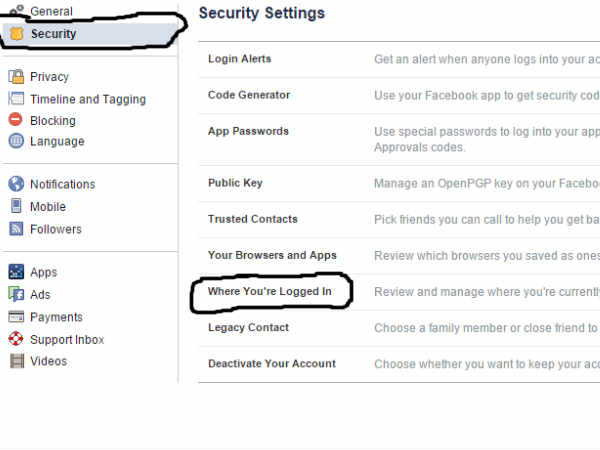Screen dimensions: 600x450
Task: Click the Support Inbox lifebuoy icon
Action: point(16,339)
